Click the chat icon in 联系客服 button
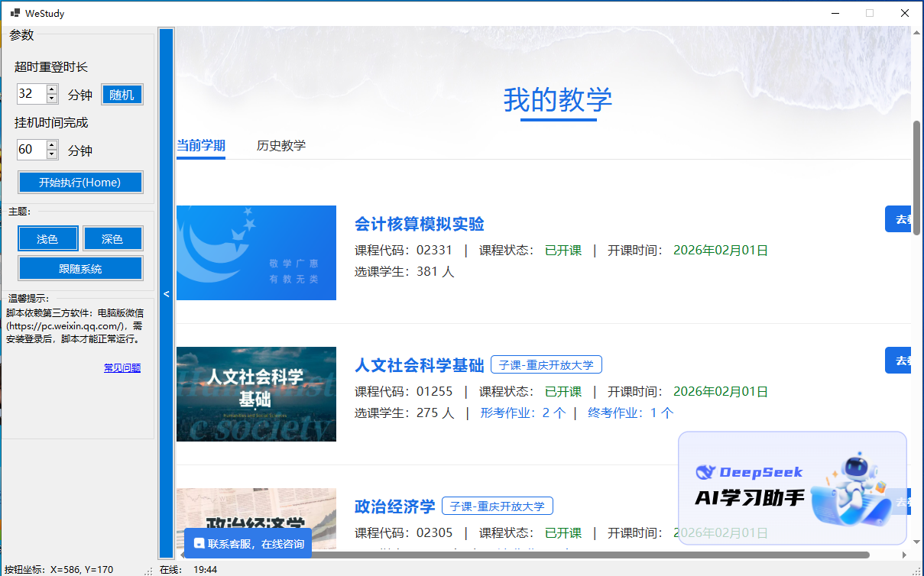This screenshot has height=576, width=924. 199,544
